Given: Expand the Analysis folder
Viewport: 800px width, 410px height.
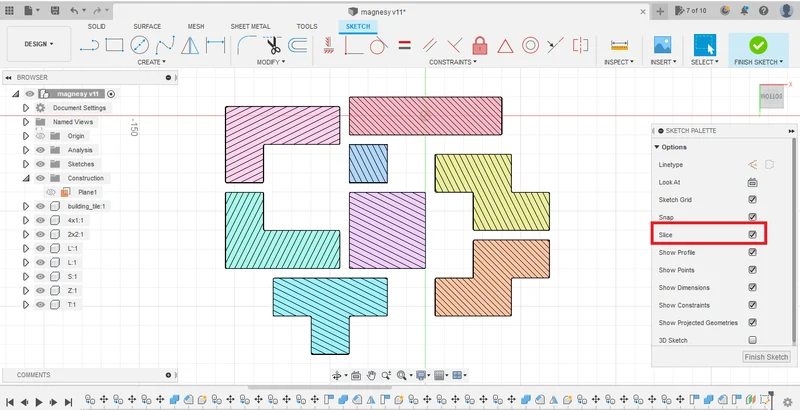Looking at the screenshot, I should pyautogui.click(x=26, y=150).
